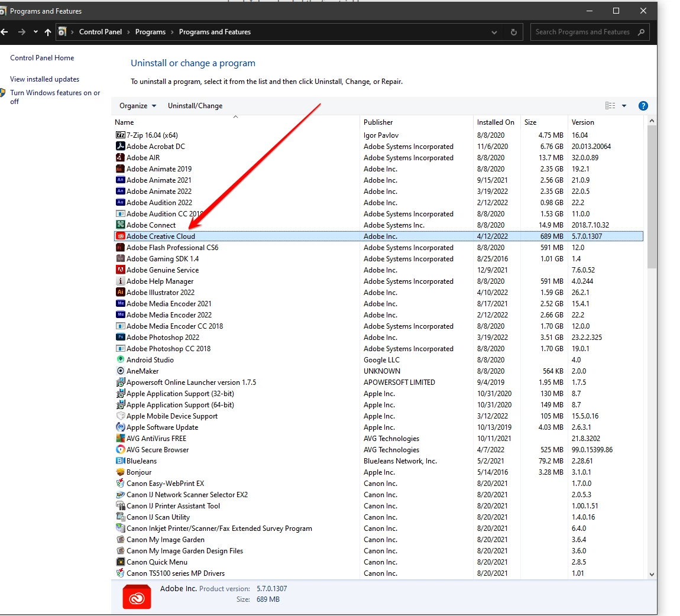Click the Adobe Photoshop 2022 icon
The height and width of the screenshot is (616, 680).
point(121,337)
